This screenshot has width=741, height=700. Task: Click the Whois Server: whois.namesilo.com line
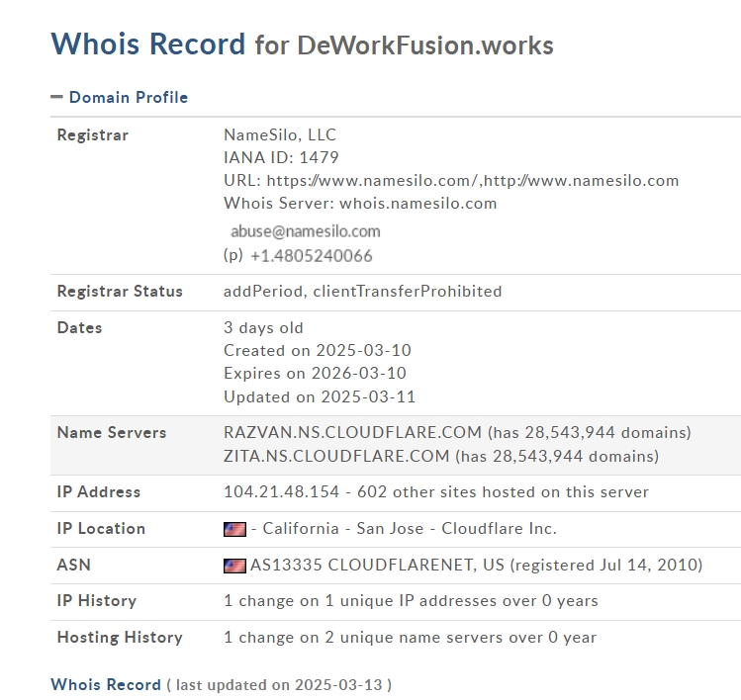point(360,203)
